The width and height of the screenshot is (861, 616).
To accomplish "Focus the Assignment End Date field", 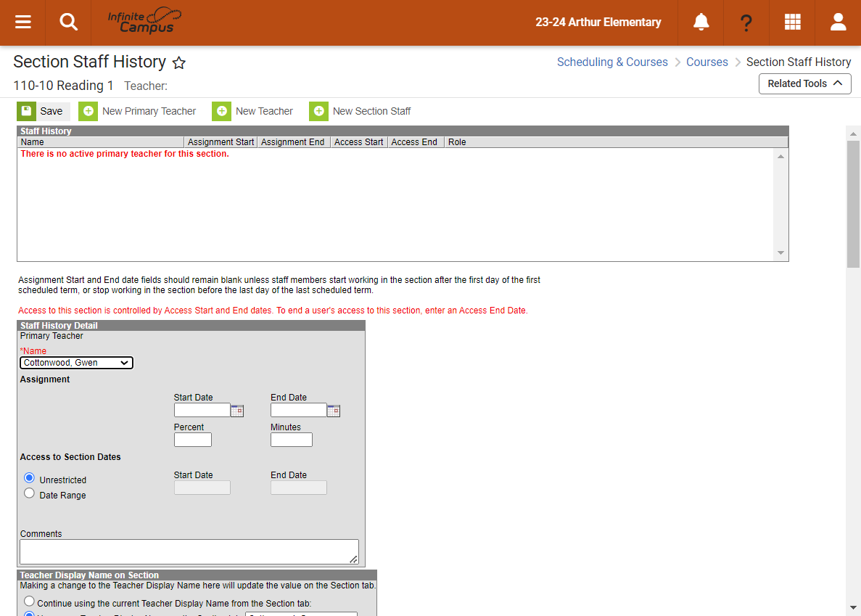I will click(x=299, y=410).
